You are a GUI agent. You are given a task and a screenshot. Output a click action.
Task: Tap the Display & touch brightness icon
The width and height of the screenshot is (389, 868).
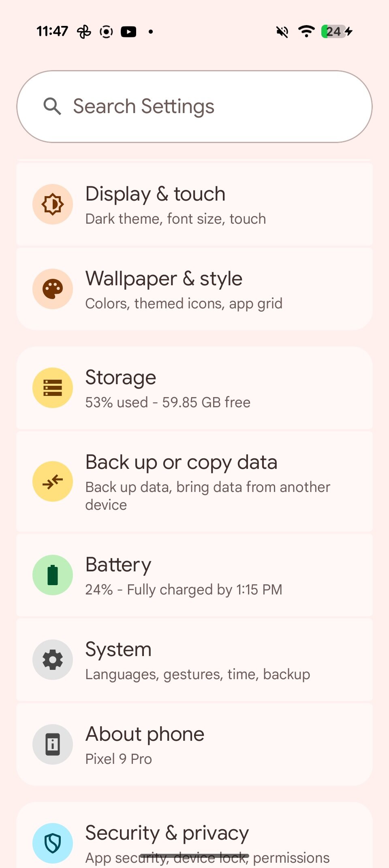click(x=53, y=204)
